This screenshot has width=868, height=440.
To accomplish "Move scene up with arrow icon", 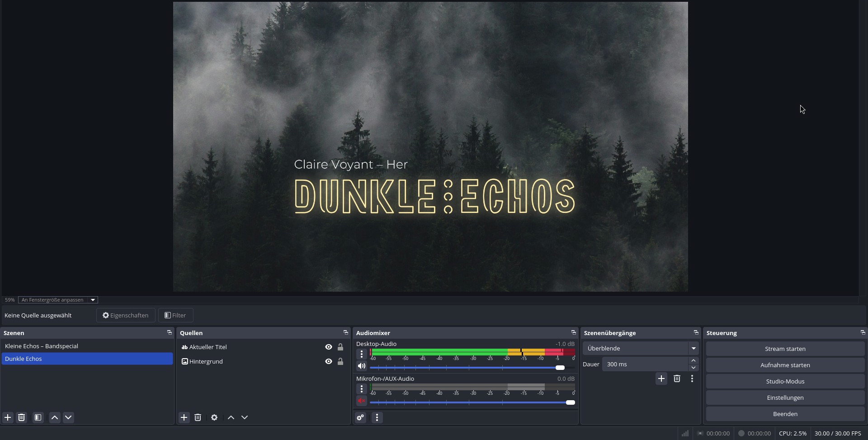I will coord(55,417).
